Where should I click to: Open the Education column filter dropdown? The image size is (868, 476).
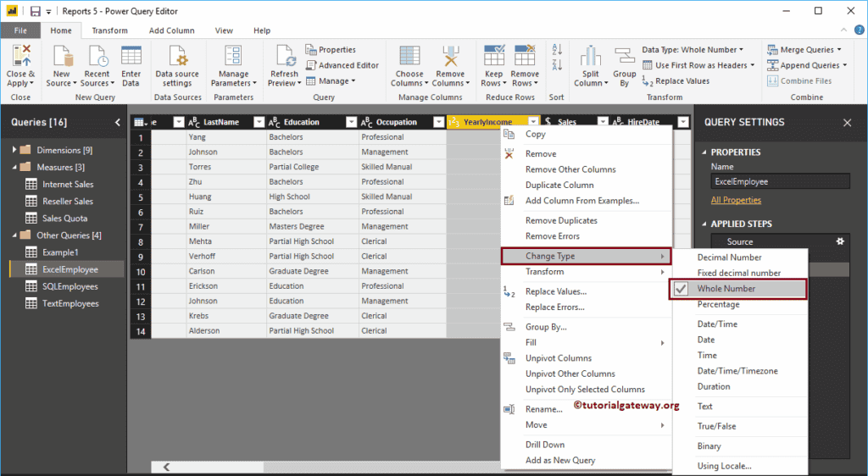pos(351,122)
